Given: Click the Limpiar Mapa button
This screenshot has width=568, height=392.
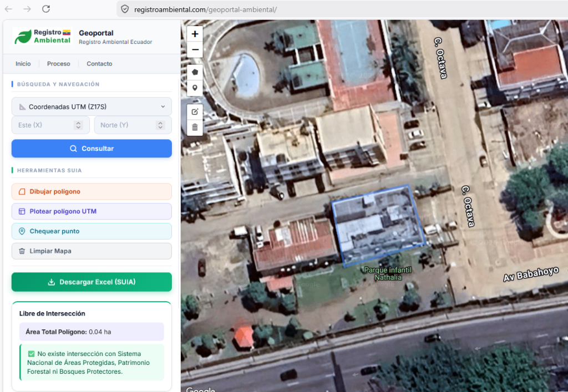Looking at the screenshot, I should [x=92, y=251].
